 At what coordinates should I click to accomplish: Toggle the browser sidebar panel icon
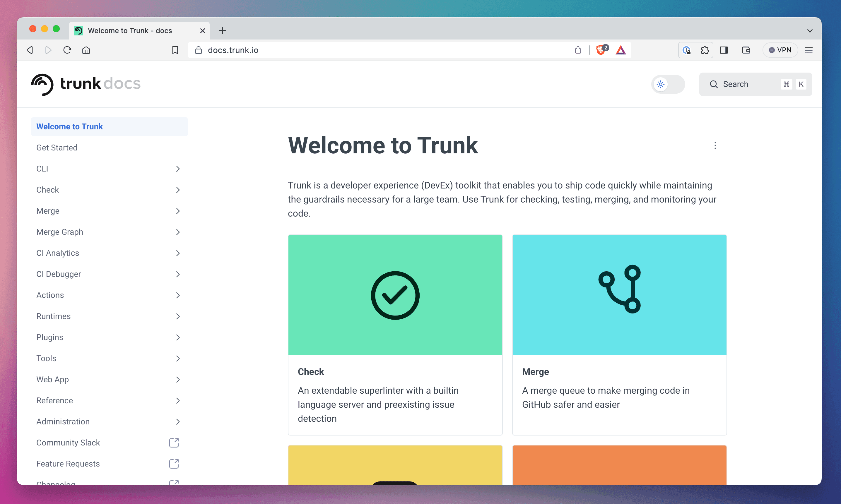point(724,50)
